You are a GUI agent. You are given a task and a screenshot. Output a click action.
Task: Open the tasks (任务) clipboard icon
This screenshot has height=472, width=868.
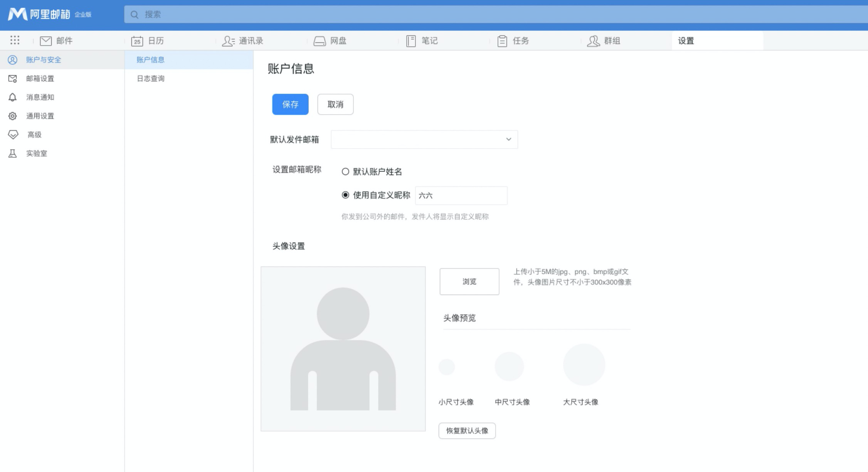point(502,41)
